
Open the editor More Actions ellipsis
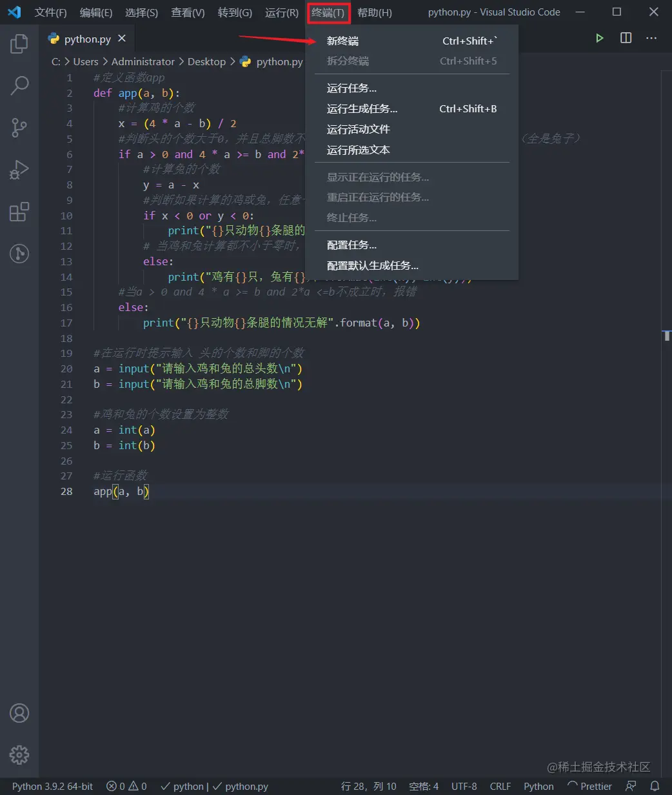[651, 38]
